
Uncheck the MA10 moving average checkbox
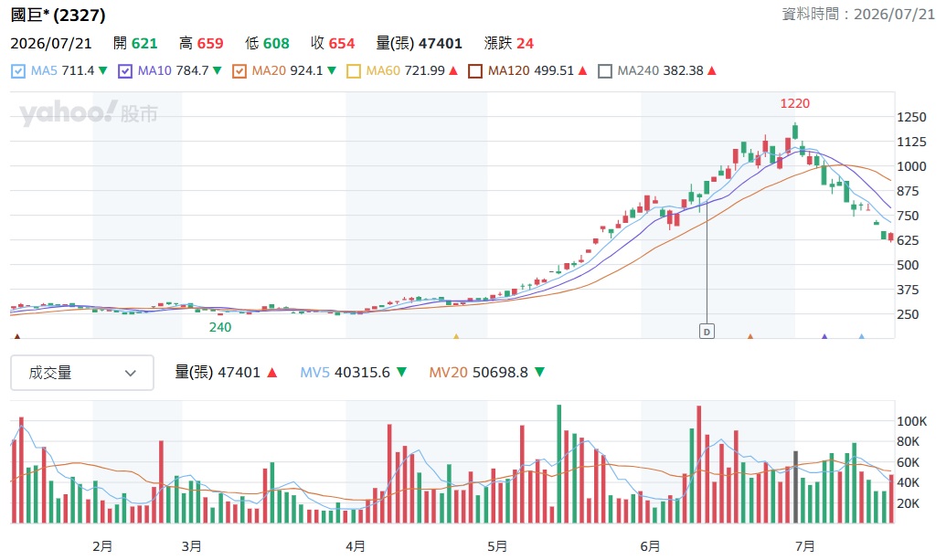[125, 71]
